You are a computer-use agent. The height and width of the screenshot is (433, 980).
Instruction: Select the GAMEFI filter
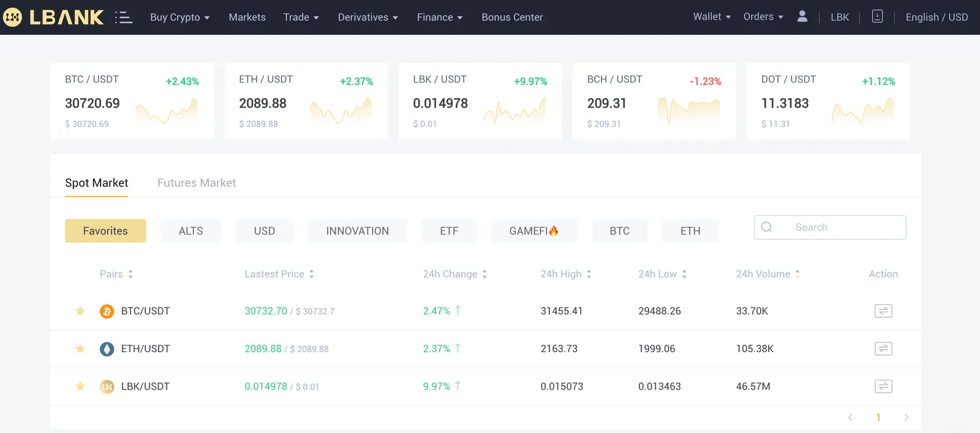tap(534, 231)
